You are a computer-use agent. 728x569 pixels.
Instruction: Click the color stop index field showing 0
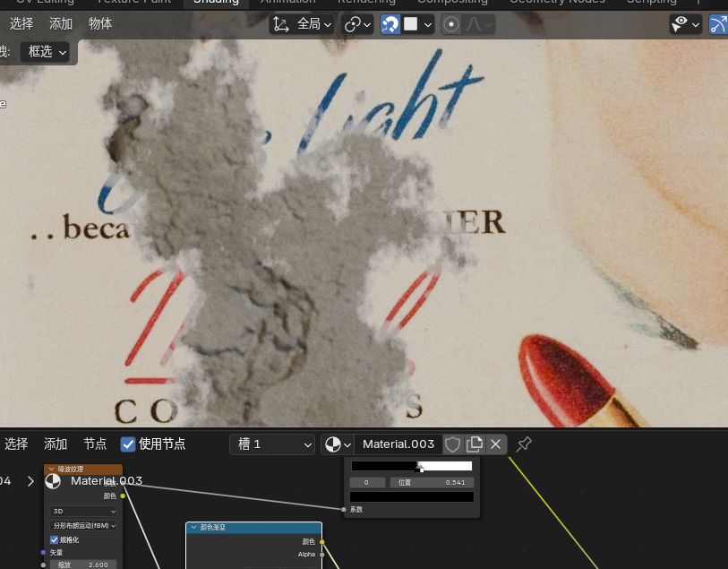pyautogui.click(x=367, y=483)
